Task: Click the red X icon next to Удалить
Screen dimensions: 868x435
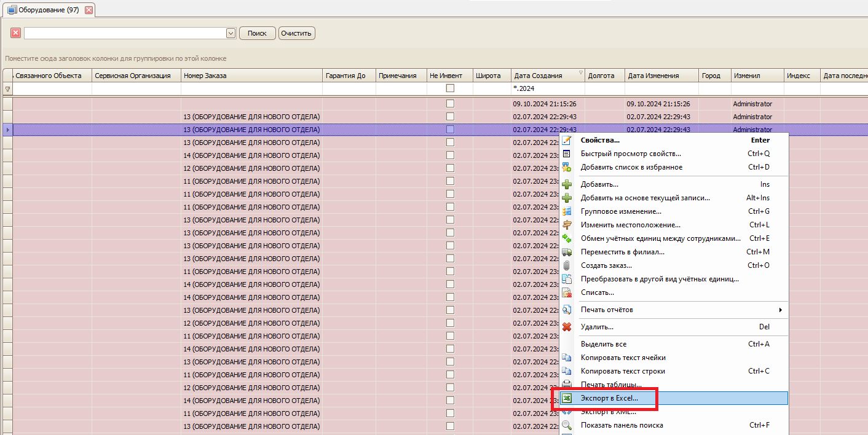Action: [x=567, y=327]
